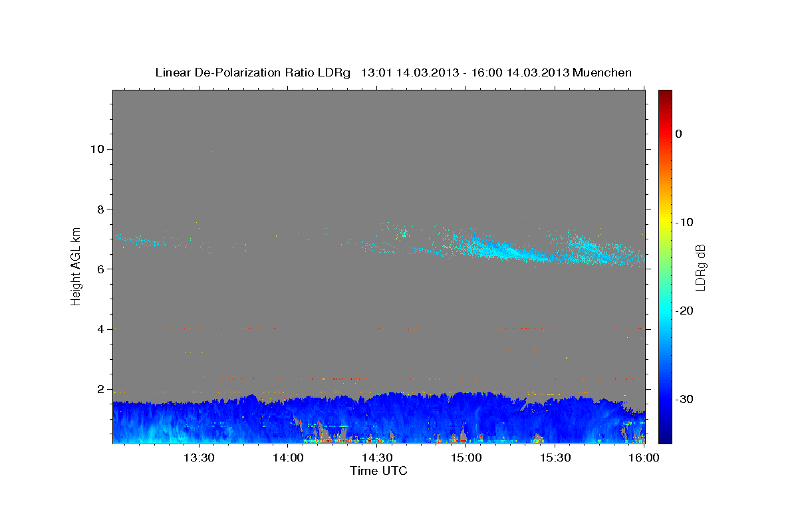The width and height of the screenshot is (798, 532).
Task: Click the dark red top of colorbar
Action: point(665,95)
